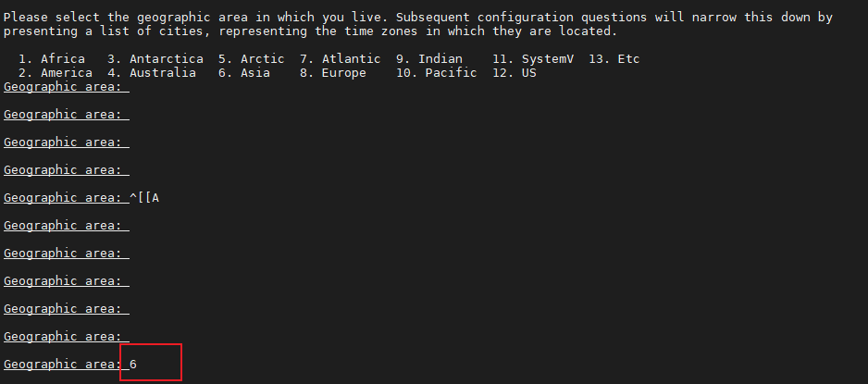Image resolution: width=868 pixels, height=384 pixels.
Task: Click the '9. Indian' option text
Action: click(429, 58)
